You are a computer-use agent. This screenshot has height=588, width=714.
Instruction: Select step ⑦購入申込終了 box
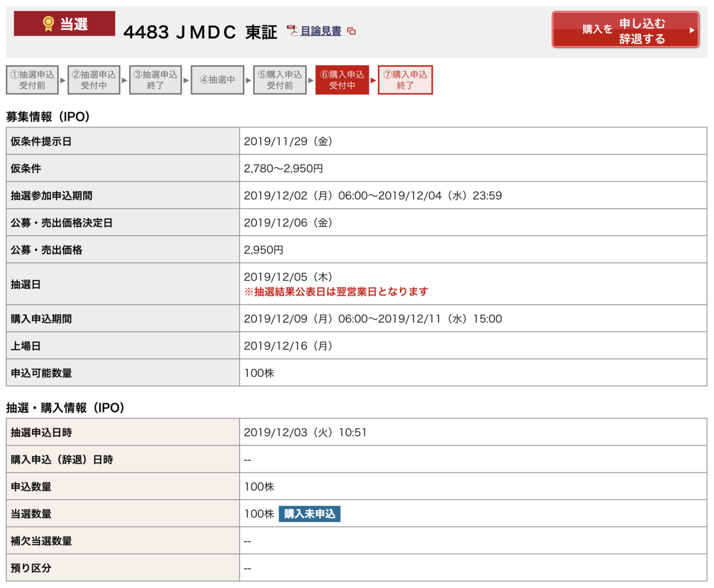click(405, 80)
